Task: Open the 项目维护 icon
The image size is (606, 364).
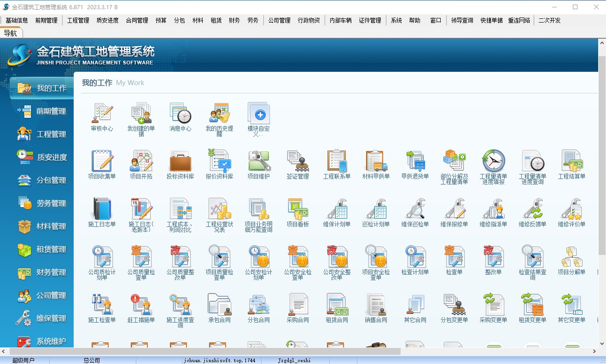Action: click(x=258, y=161)
